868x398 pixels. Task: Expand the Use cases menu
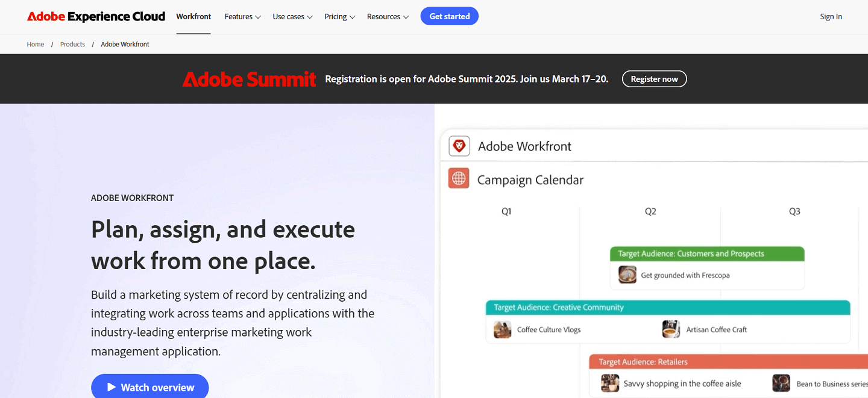click(x=292, y=16)
